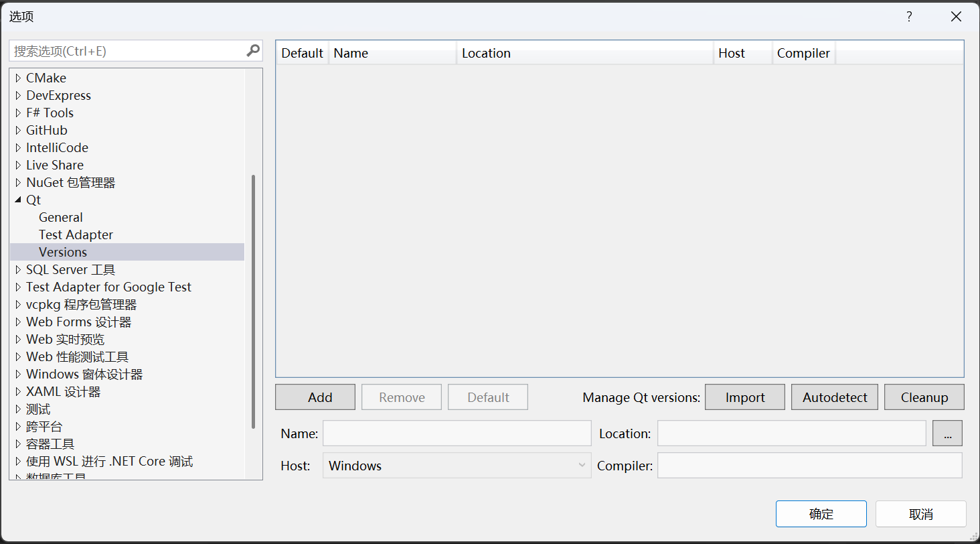Expand the vcpkg 程序包管理器 node
The image size is (980, 544).
coord(17,304)
